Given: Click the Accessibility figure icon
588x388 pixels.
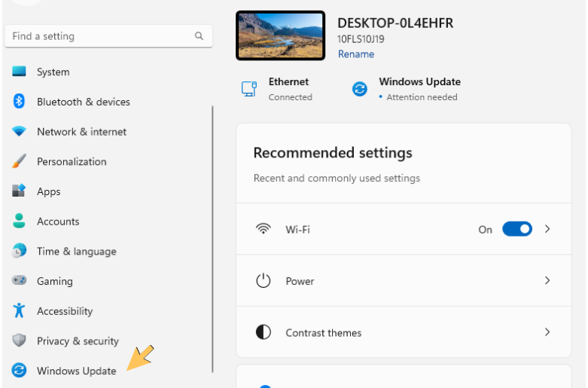Looking at the screenshot, I should 19,310.
